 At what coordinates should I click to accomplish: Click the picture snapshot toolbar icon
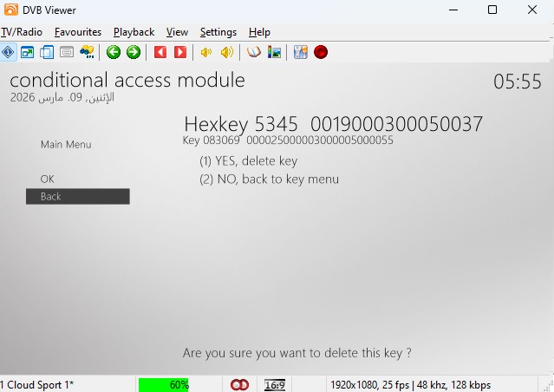pos(275,52)
